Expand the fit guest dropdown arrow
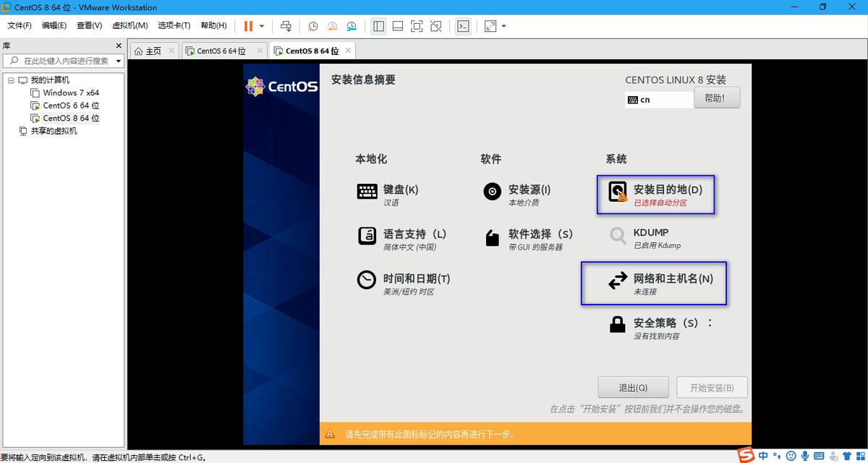Screen dimensions: 868x463 click(503, 26)
